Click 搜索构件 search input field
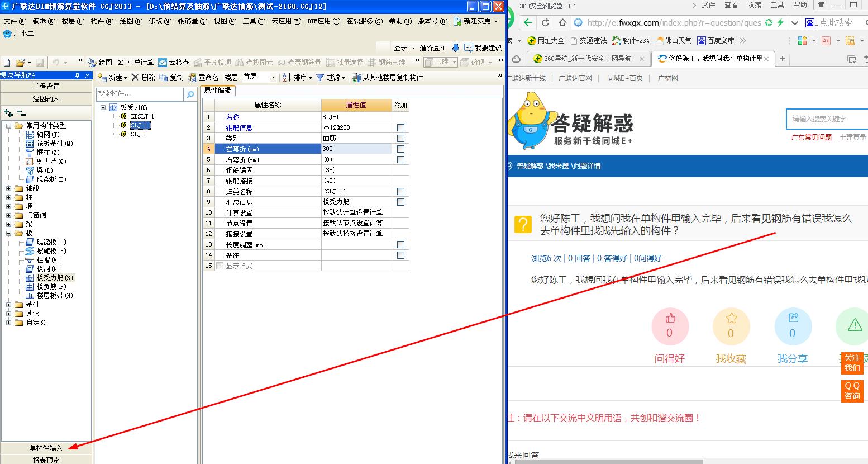868x464 pixels. coord(140,94)
